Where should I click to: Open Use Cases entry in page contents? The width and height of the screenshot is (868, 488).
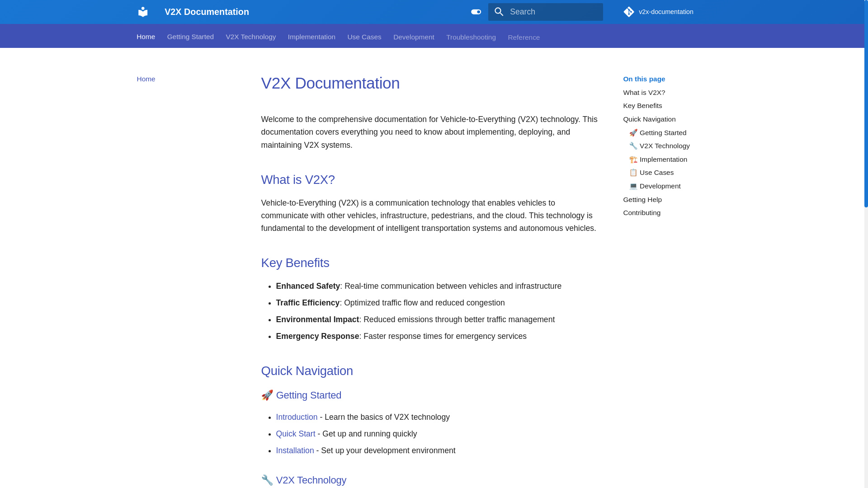[x=651, y=173]
